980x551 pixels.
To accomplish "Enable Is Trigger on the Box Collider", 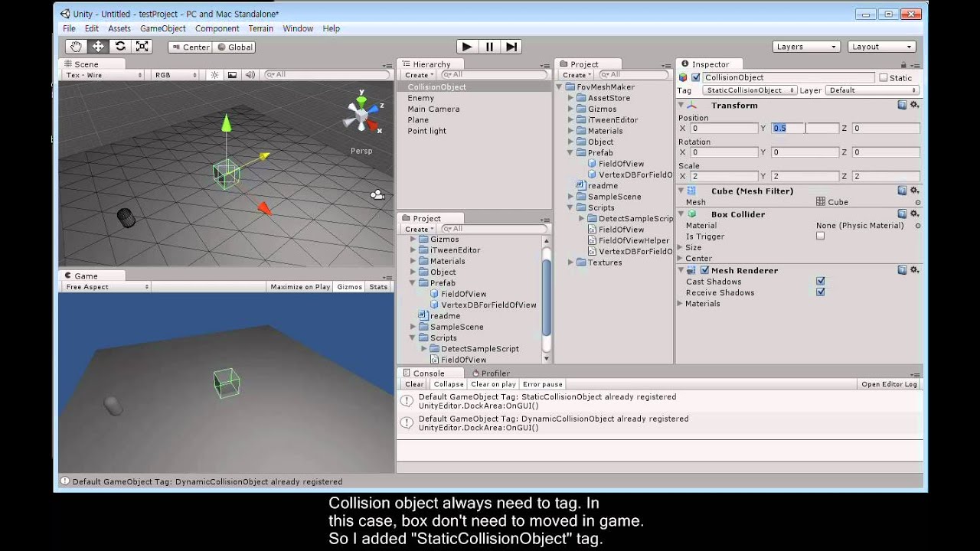I will point(820,236).
